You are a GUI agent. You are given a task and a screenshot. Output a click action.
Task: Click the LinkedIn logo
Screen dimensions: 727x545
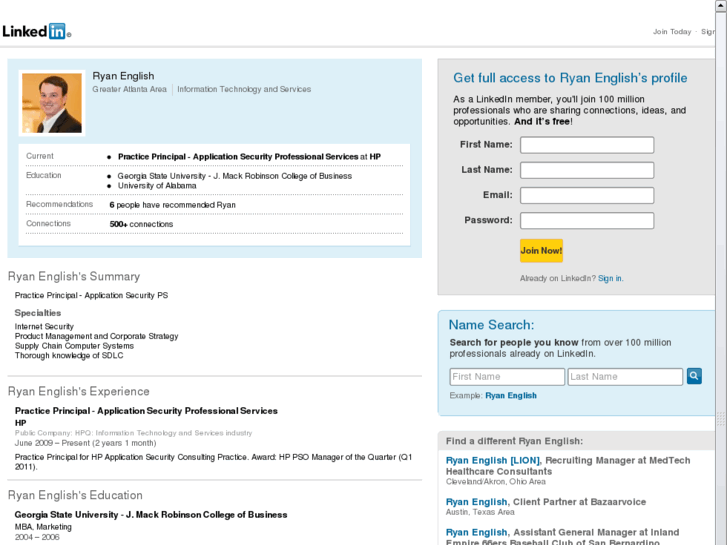[x=36, y=31]
